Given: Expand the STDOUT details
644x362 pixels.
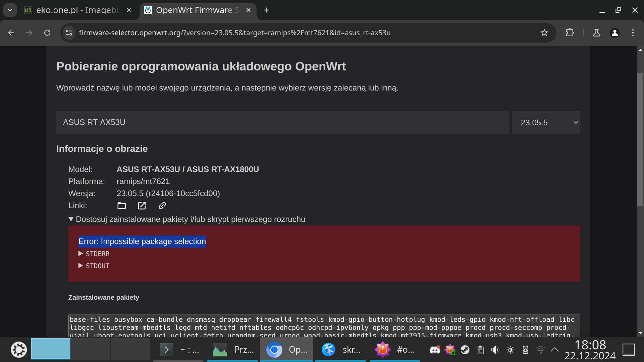Looking at the screenshot, I should [94, 266].
